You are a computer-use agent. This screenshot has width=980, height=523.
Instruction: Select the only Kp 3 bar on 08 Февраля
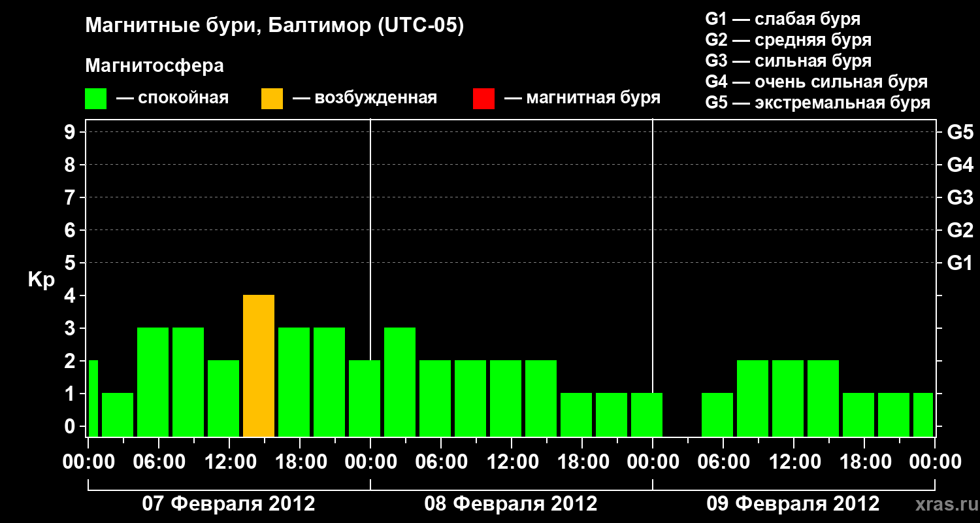(x=400, y=382)
